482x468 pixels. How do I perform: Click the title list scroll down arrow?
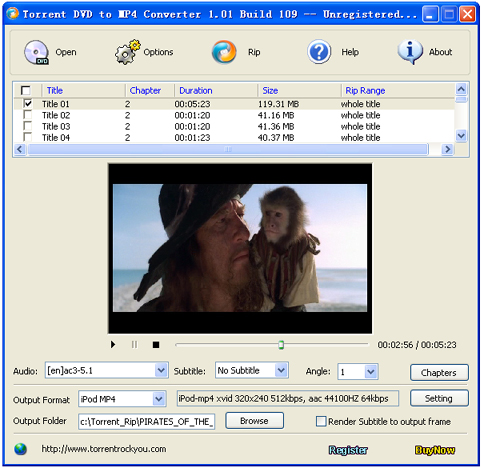461,136
